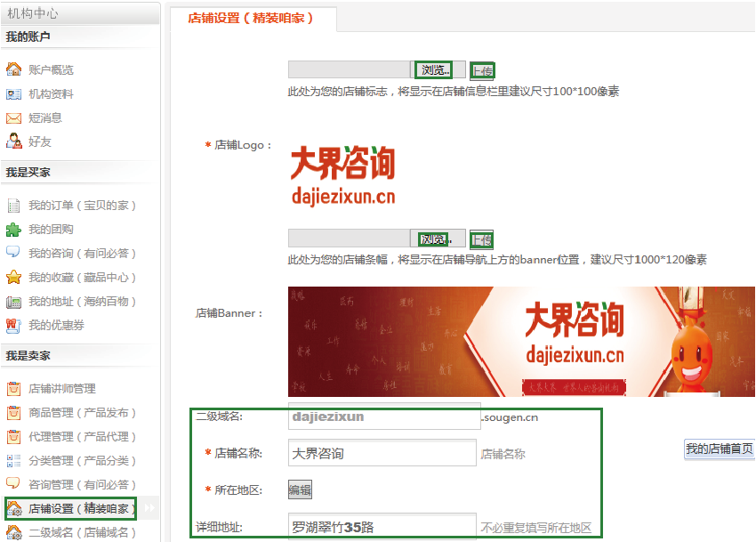Click 浏览 button for the store Banner
This screenshot has width=756, height=542.
tap(434, 239)
